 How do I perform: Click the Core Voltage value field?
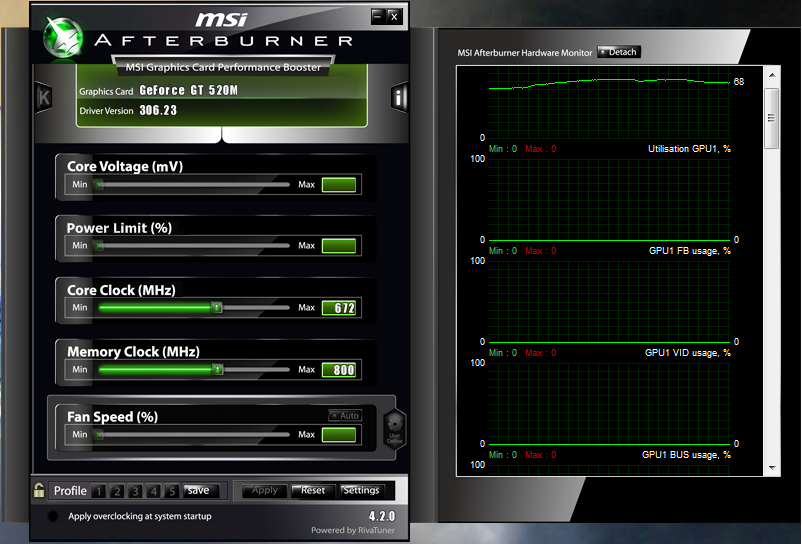pos(339,185)
